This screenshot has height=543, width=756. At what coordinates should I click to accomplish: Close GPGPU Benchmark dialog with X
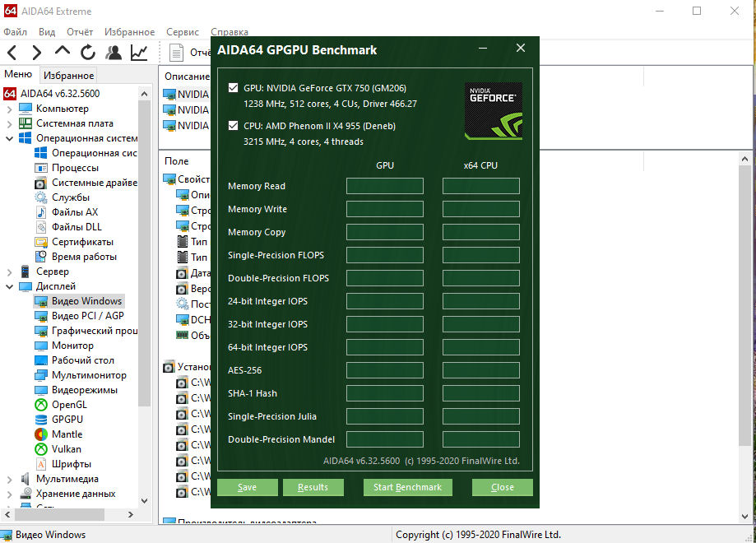[x=521, y=48]
